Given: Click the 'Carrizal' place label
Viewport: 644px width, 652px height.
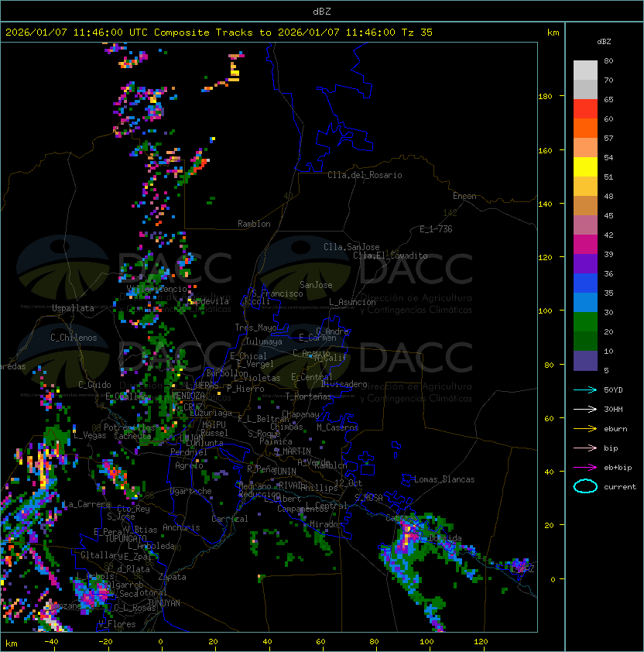Looking at the screenshot, I should tap(230, 519).
